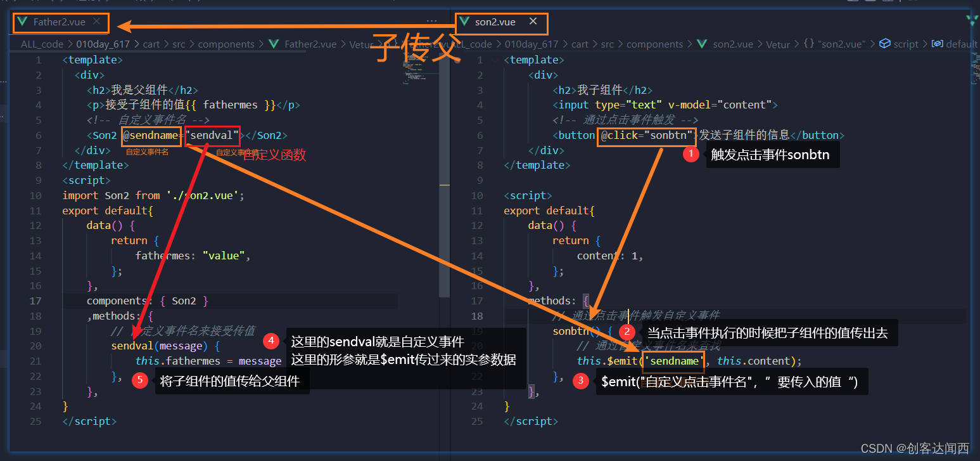Click the Vue icon in son2.vue's breadcrumb
Screen dimensions: 980x461
click(x=701, y=44)
